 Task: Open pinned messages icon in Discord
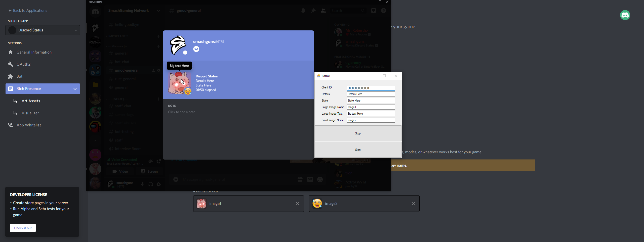[x=313, y=11]
